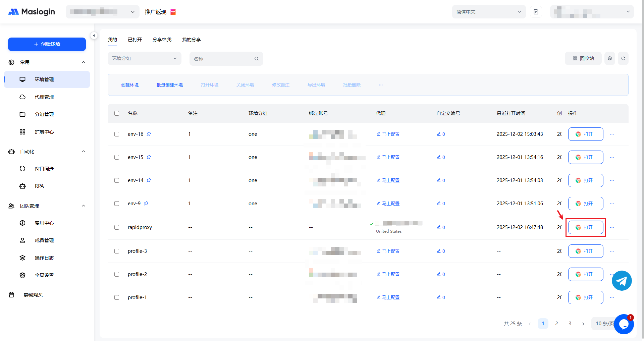This screenshot has height=341, width=644.
Task: Click the document icon in top header
Action: (536, 12)
